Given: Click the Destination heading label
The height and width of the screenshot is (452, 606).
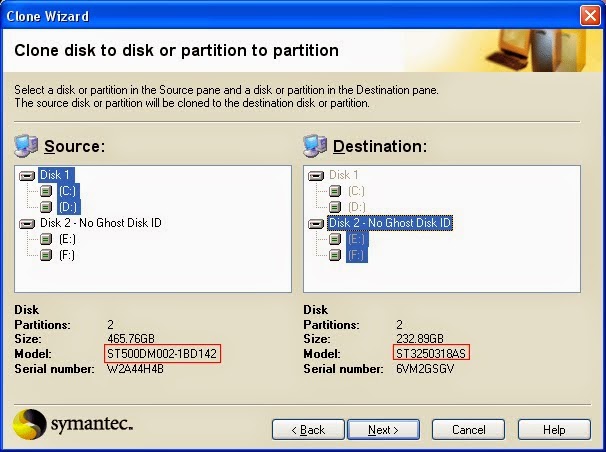Looking at the screenshot, I should pyautogui.click(x=380, y=146).
